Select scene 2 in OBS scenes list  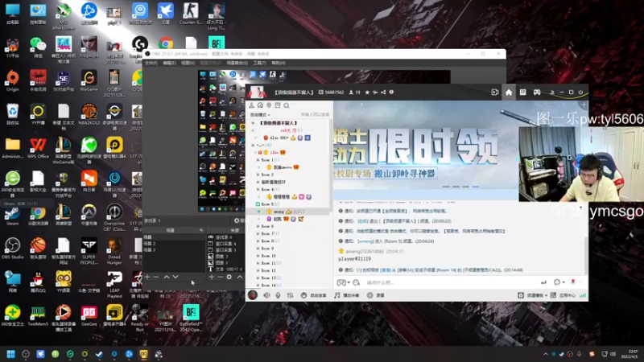click(x=173, y=244)
